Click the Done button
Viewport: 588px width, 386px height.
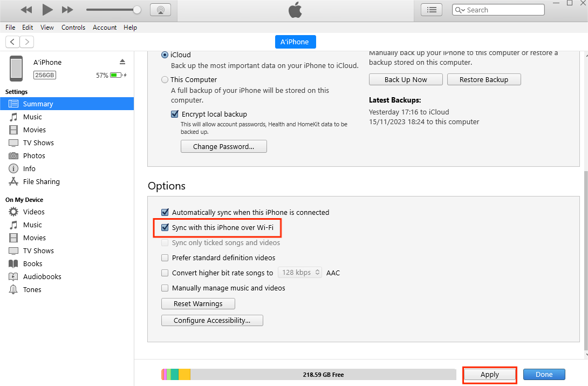[544, 374]
